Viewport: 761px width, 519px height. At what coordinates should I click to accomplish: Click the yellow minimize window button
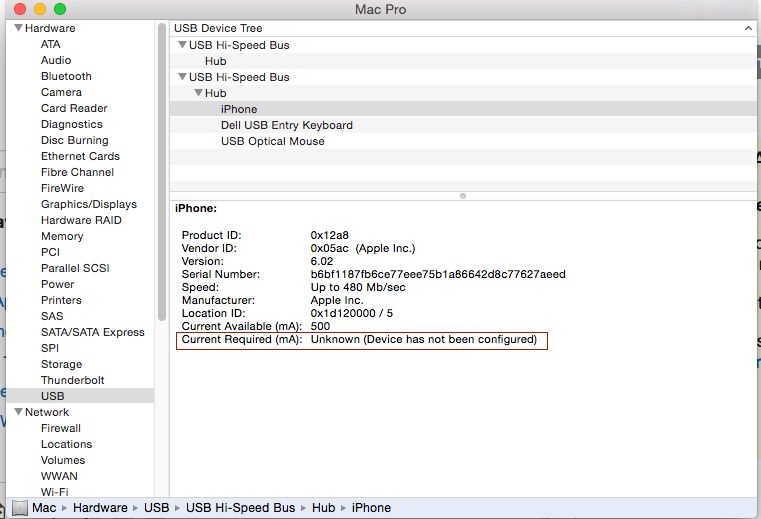coord(40,9)
